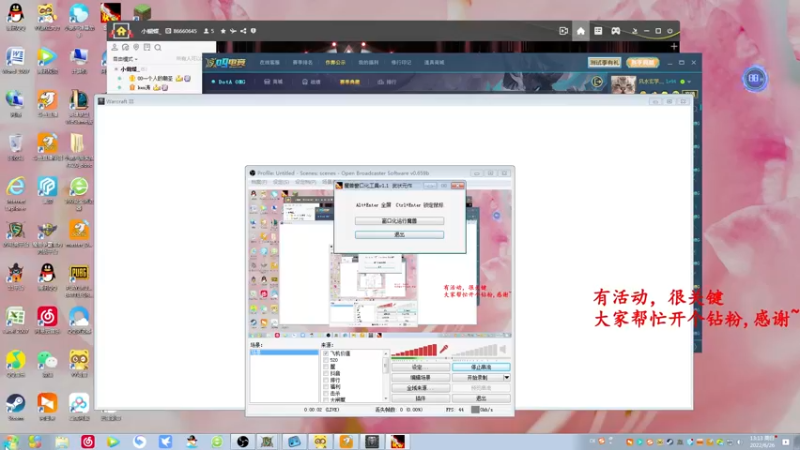Image resolution: width=800 pixels, height=450 pixels.
Task: Open the third menu in OBS menu bar
Action: tap(305, 182)
